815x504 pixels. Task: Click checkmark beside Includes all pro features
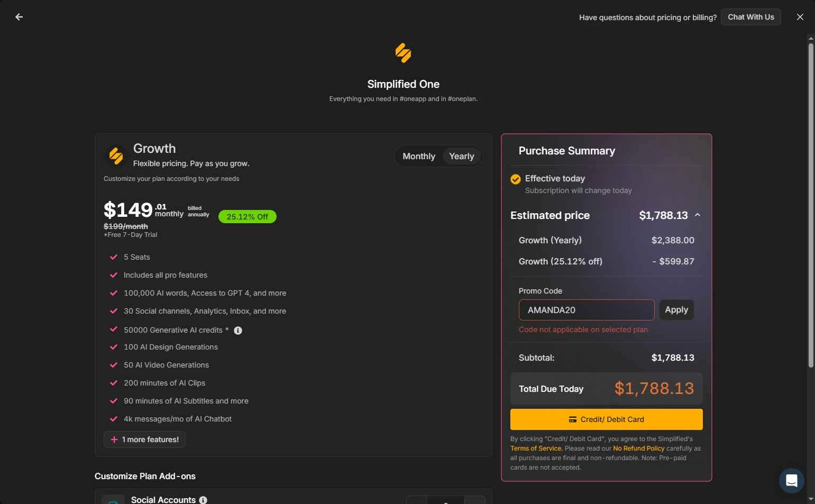pos(113,275)
